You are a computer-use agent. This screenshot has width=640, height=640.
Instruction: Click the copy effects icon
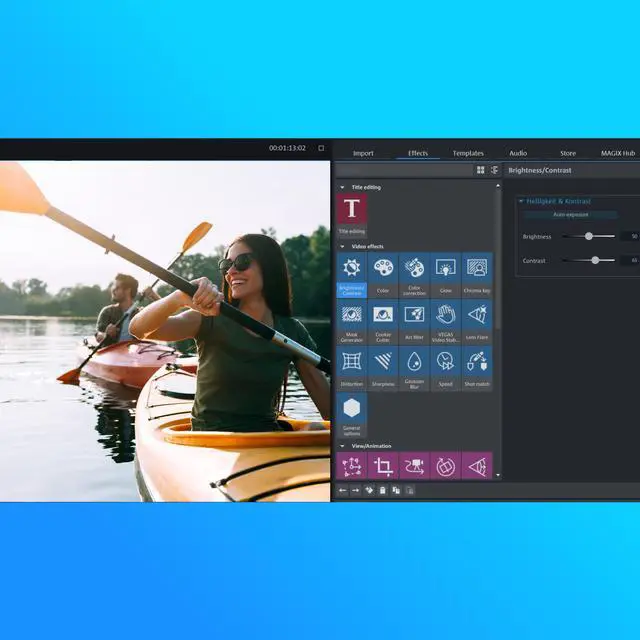pyautogui.click(x=396, y=490)
